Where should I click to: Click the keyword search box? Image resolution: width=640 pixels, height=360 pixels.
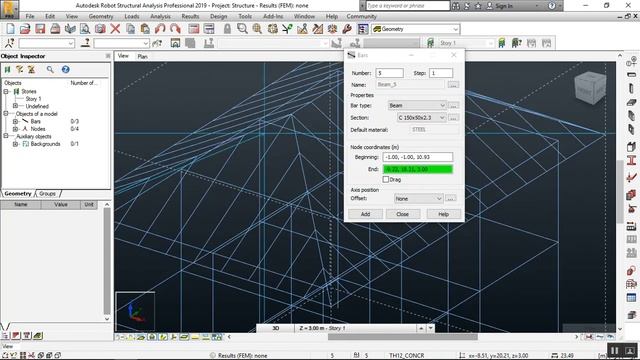407,6
